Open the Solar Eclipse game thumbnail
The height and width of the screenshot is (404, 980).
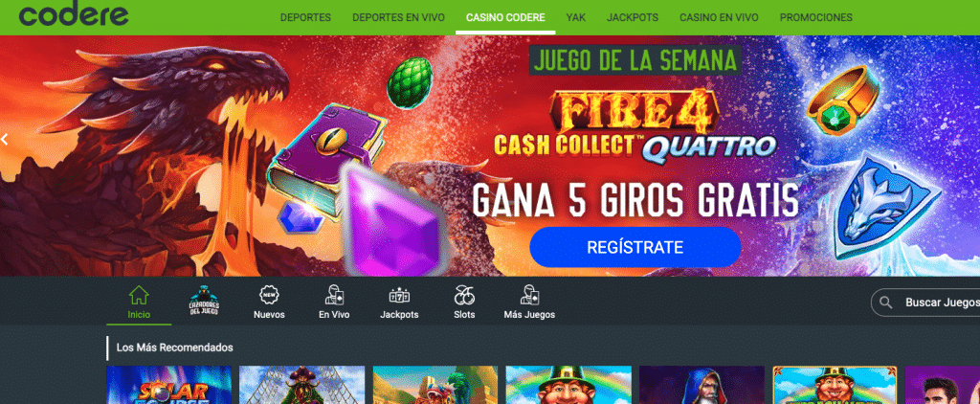point(168,385)
